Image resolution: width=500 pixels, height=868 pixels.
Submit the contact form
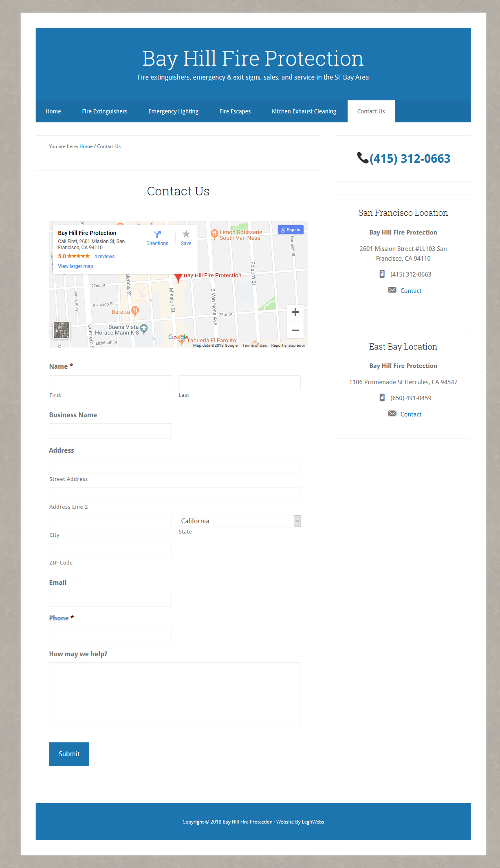[x=69, y=754]
